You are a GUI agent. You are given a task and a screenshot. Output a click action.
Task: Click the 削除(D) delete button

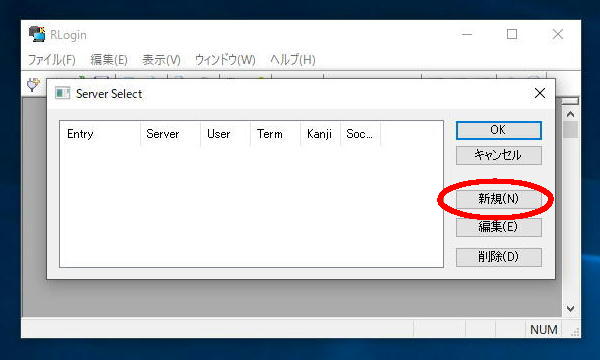(499, 257)
